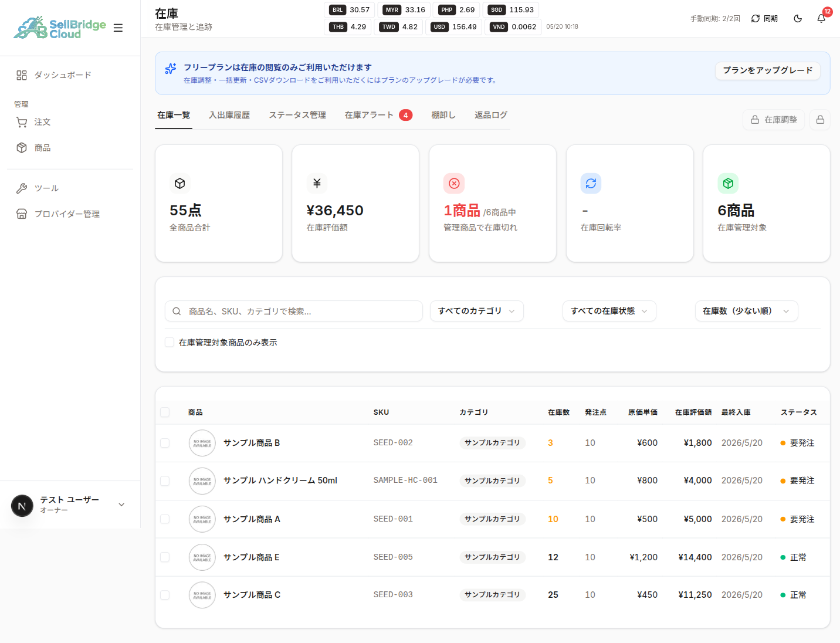This screenshot has height=643, width=840.
Task: Focus the 商品名、SKU search field
Action: coord(294,312)
